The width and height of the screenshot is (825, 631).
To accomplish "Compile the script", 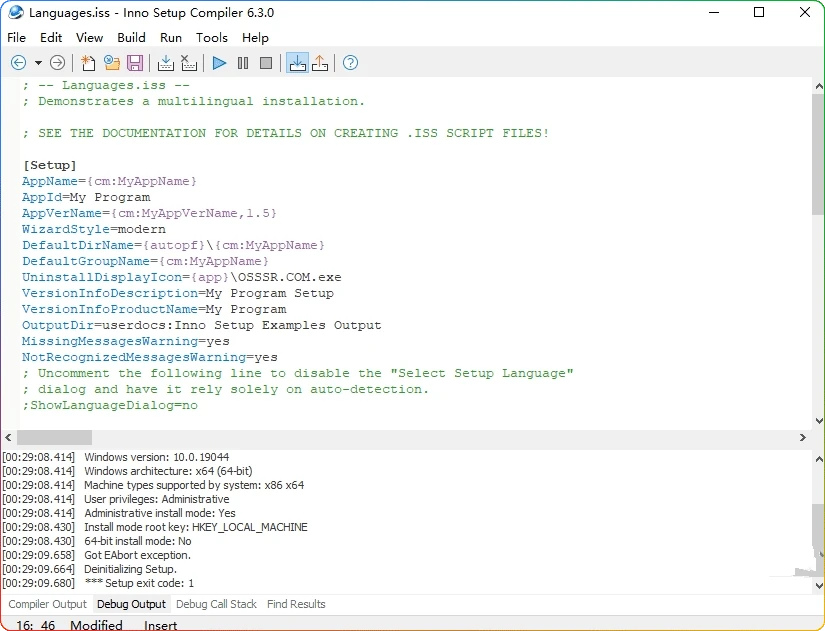I will click(166, 63).
